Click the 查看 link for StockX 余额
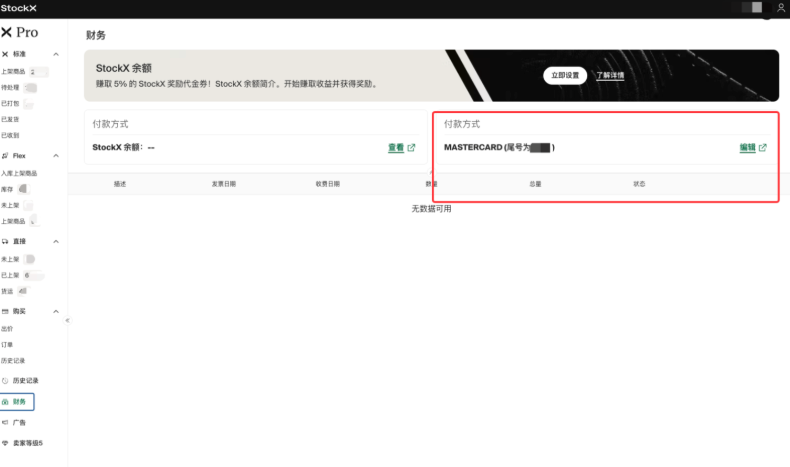Image resolution: width=790 pixels, height=467 pixels. click(396, 148)
